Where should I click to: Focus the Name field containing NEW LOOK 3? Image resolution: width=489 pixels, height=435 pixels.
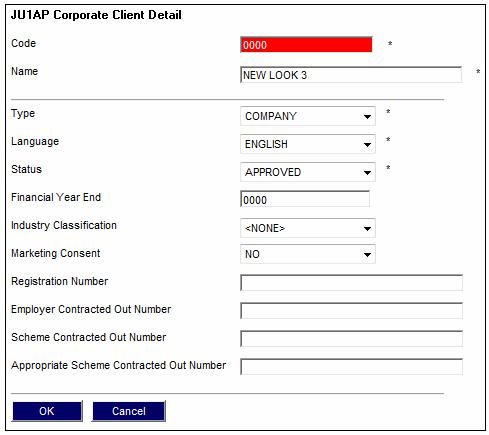(351, 75)
